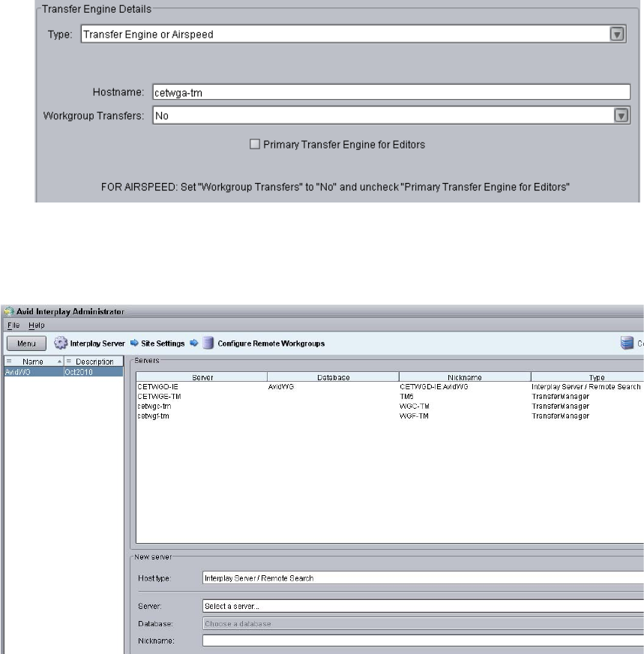Screen dimensions: 644x654
Task: Open the Transfer Engine Type dropdown arrow
Action: pyautogui.click(x=617, y=34)
